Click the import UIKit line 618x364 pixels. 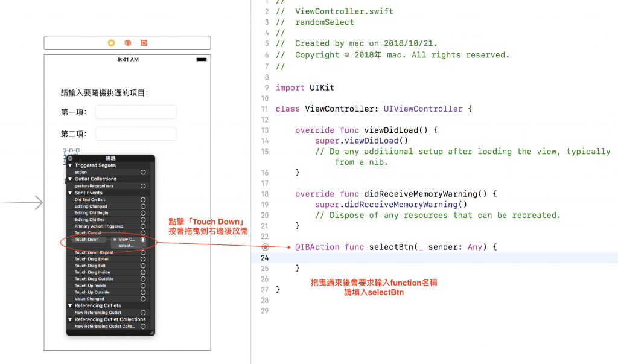305,88
